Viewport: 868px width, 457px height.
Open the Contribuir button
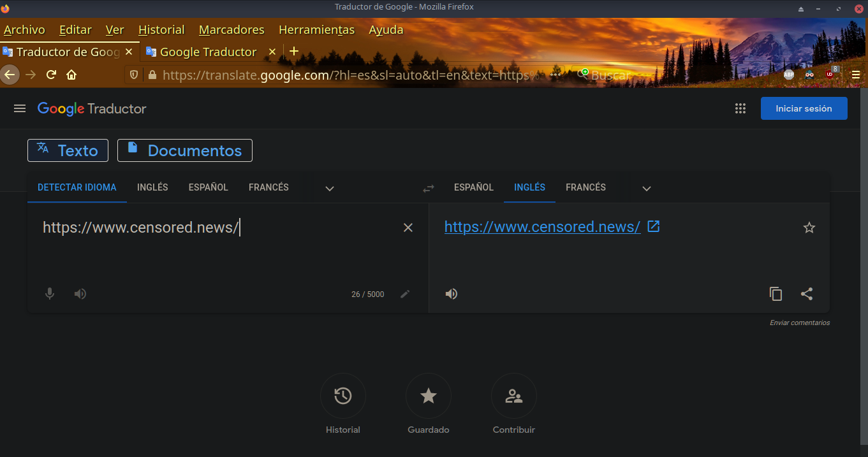tap(514, 396)
